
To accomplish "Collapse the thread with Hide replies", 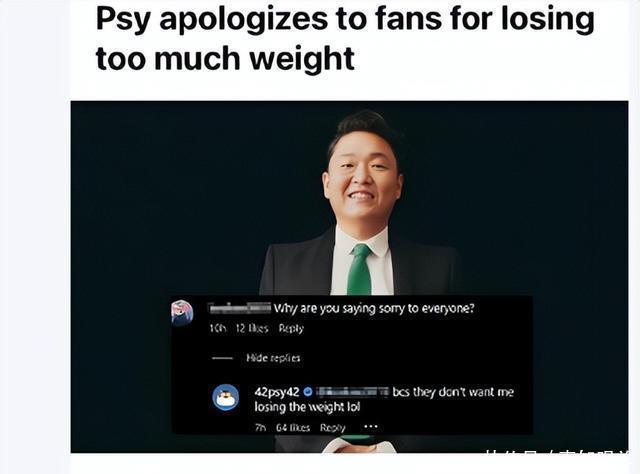I will pos(273,358).
